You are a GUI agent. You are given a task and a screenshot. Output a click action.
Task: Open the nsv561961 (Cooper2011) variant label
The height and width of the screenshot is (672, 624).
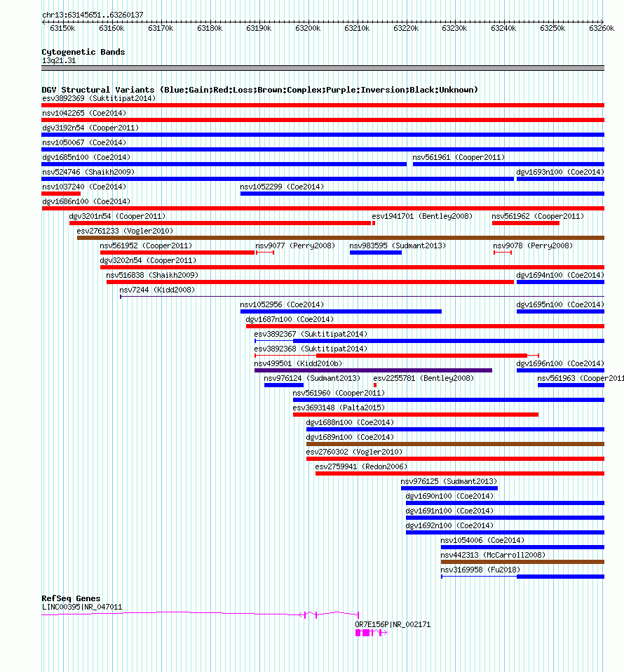click(459, 157)
